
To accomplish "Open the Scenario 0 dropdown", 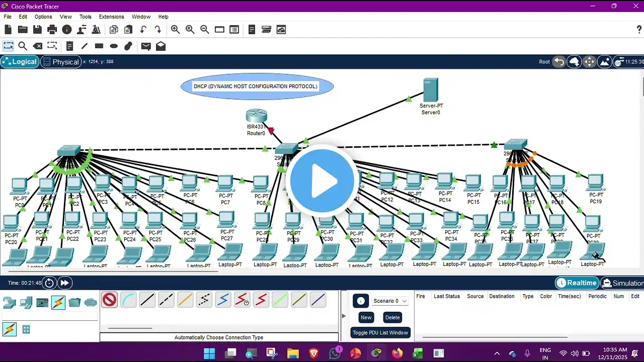I will (x=390, y=301).
